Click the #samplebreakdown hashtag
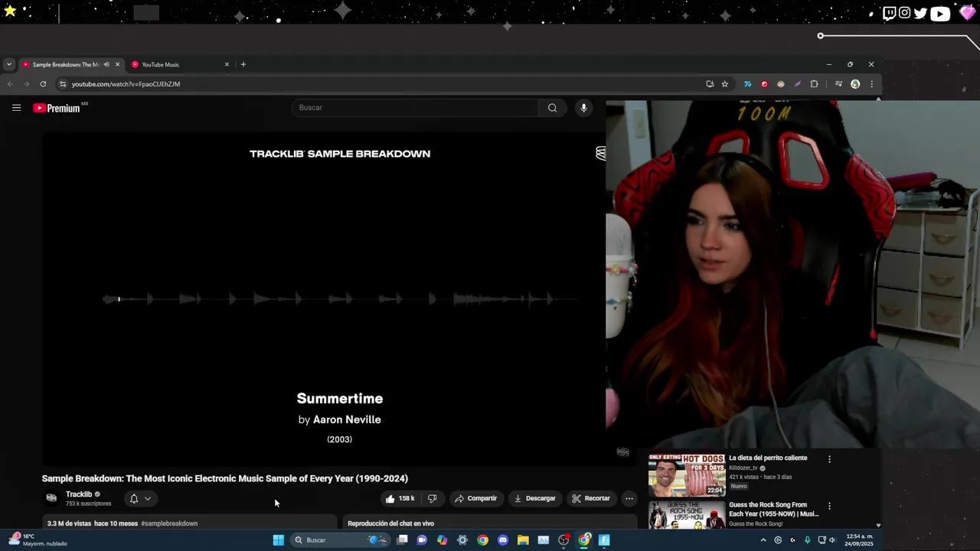The width and height of the screenshot is (980, 551). coord(169,523)
